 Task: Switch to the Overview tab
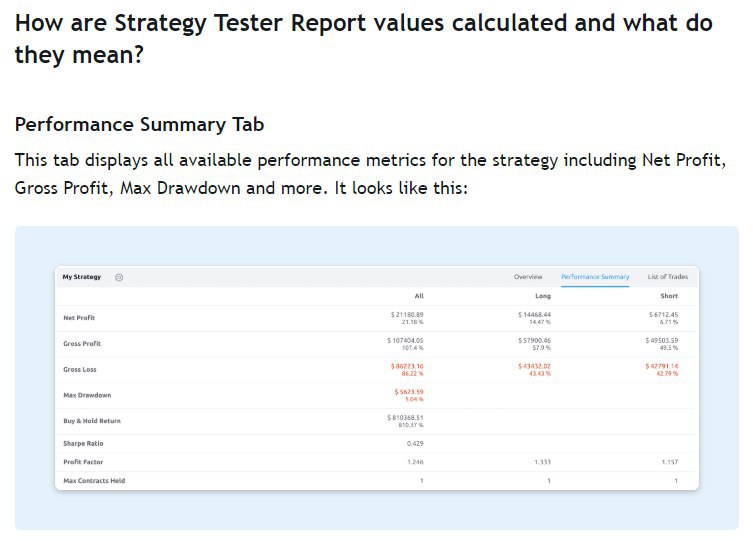[528, 277]
